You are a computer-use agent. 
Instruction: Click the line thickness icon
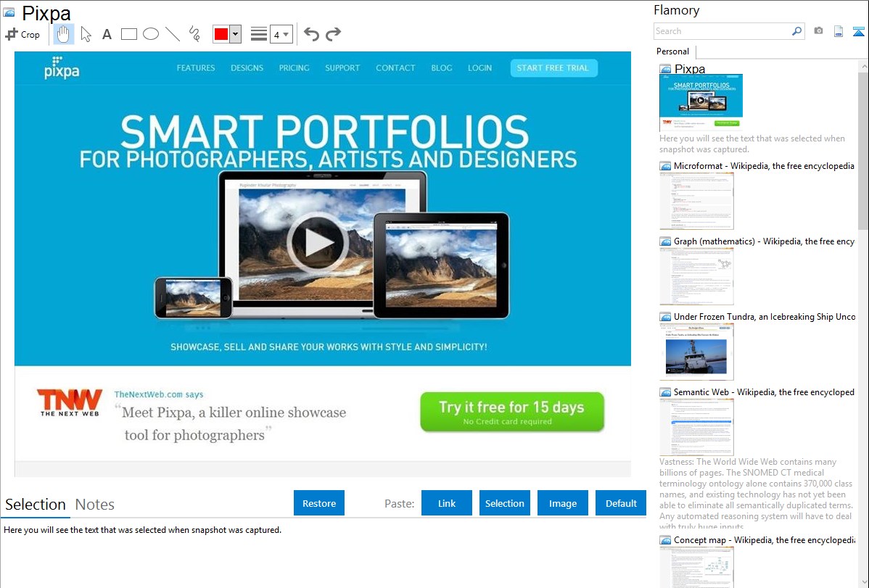(x=259, y=34)
